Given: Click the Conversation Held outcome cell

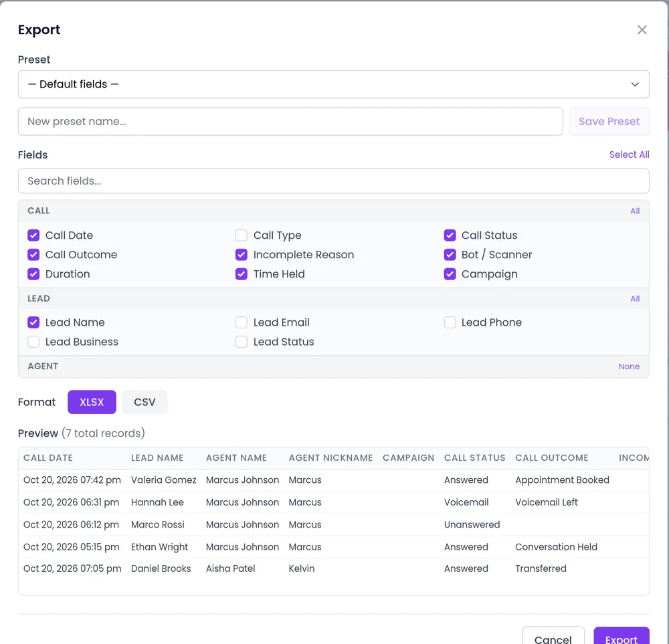Looking at the screenshot, I should click(556, 547).
